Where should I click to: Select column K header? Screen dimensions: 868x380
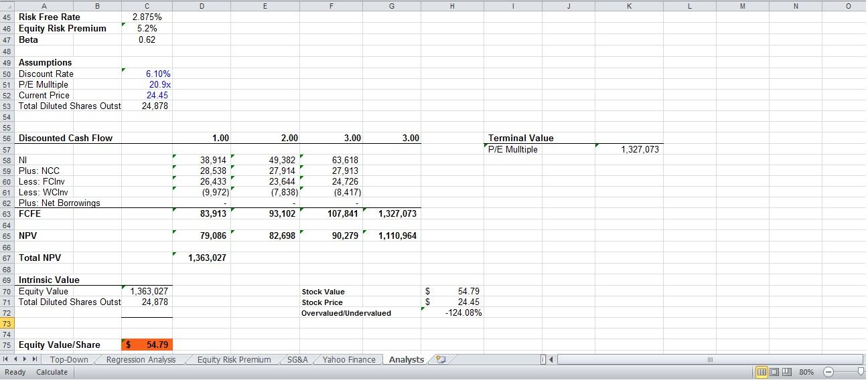pos(630,6)
